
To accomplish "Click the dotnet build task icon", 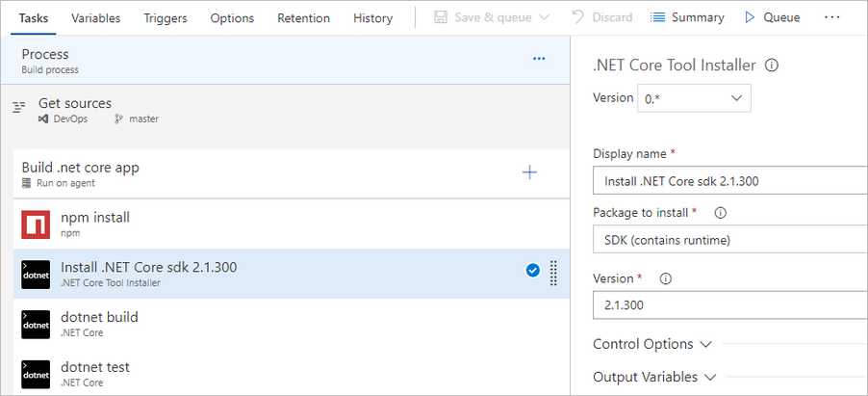I will tap(36, 325).
